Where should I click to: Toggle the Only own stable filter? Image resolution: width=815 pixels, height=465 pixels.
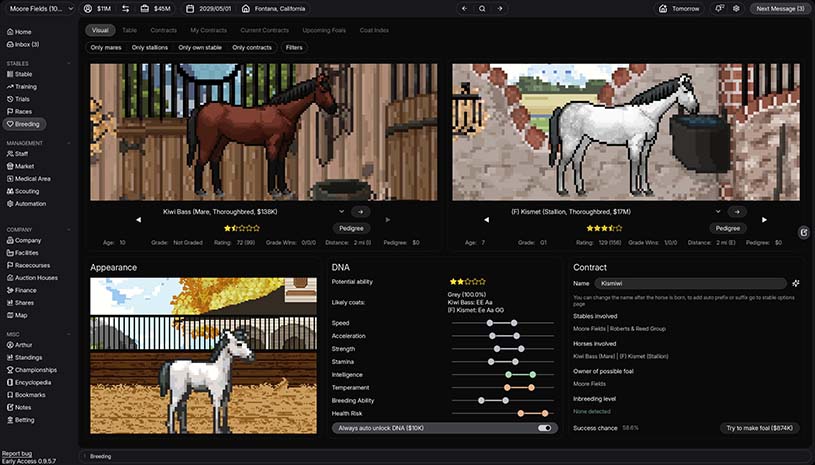(200, 47)
